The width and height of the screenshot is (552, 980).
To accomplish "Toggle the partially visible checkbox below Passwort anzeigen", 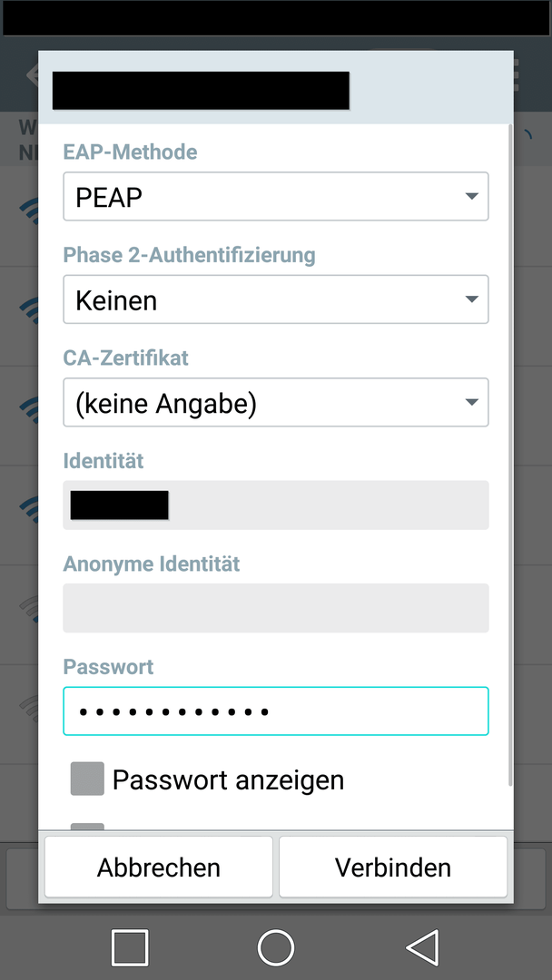I will click(87, 827).
